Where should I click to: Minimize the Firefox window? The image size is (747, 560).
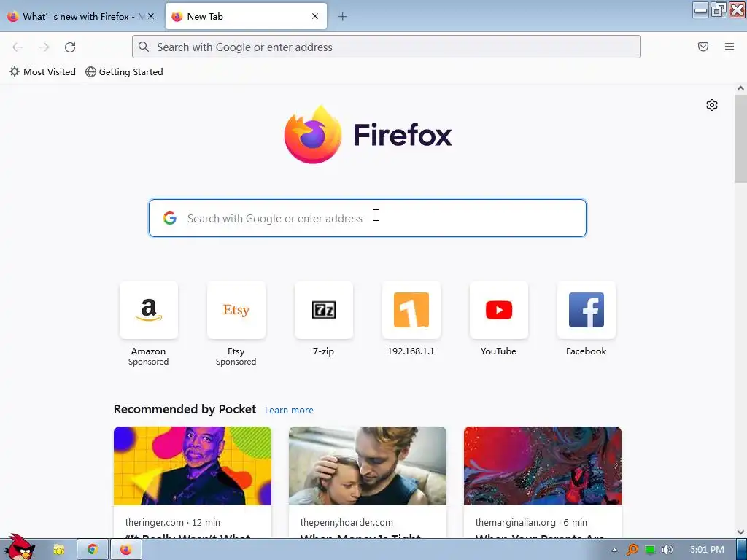(x=700, y=9)
